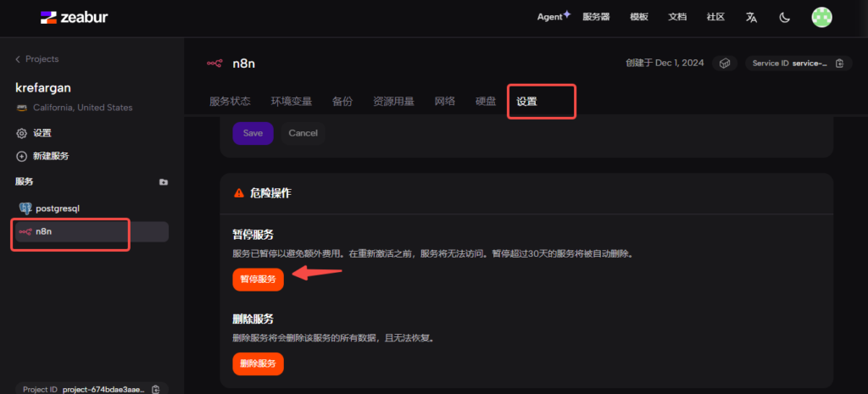Click the cube icon next to creation date
The image size is (868, 394).
725,63
